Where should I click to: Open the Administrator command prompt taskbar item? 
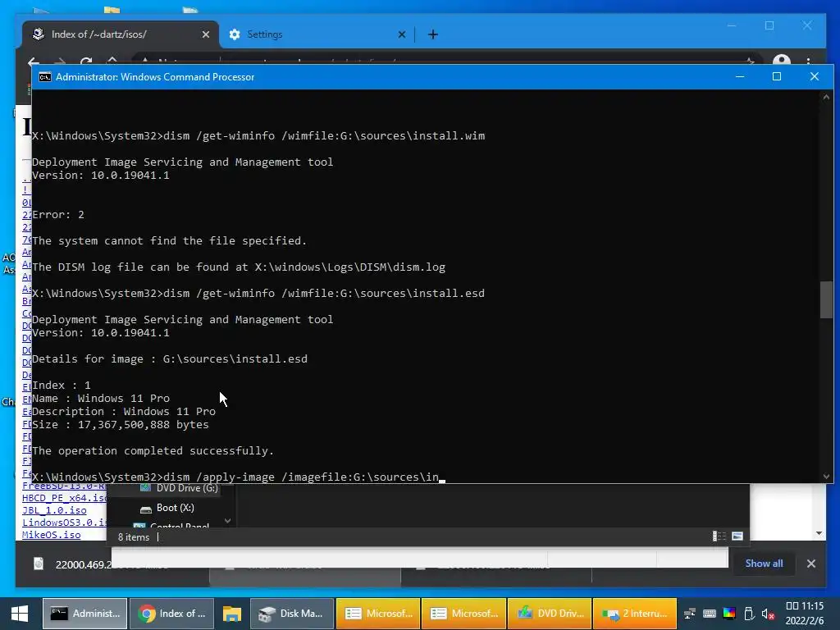pos(84,614)
